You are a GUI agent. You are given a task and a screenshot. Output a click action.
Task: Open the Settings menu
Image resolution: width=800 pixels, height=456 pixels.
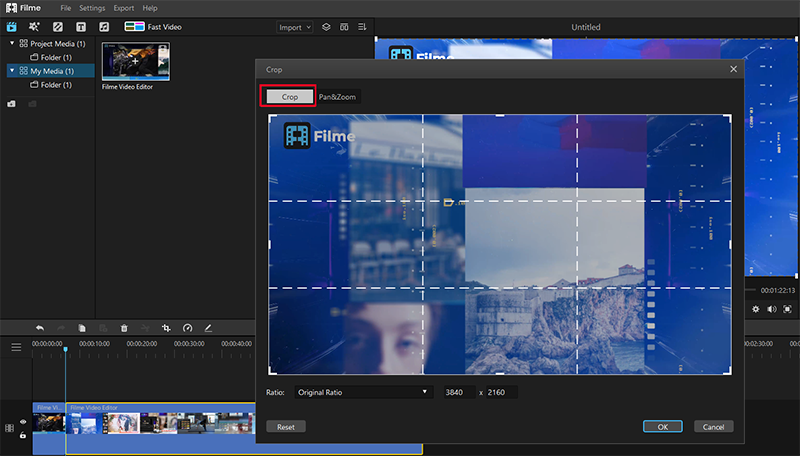click(92, 8)
